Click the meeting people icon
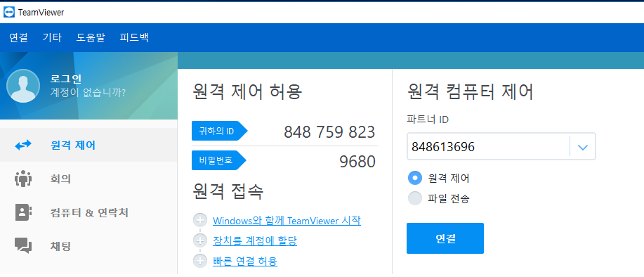This screenshot has width=644, height=277. coord(23,179)
